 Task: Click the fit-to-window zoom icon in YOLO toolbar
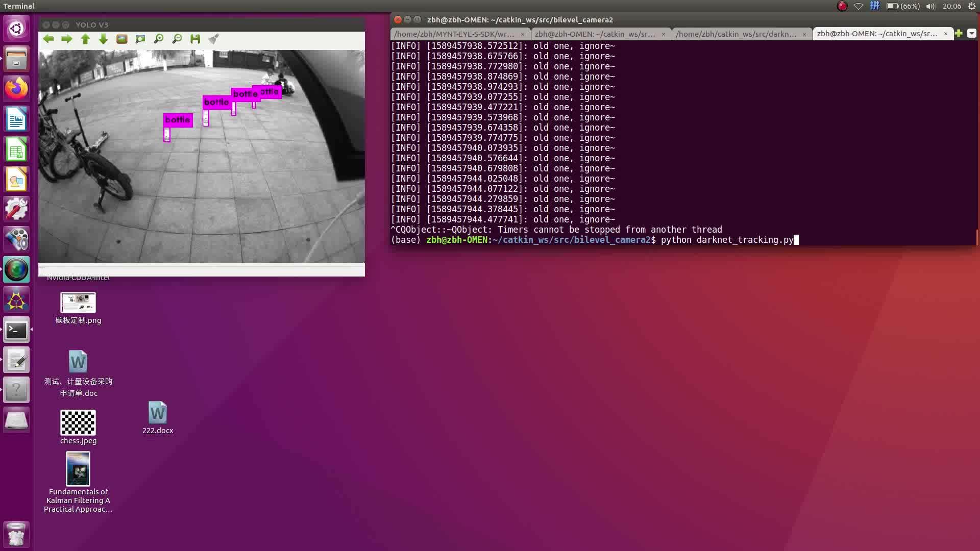[140, 39]
